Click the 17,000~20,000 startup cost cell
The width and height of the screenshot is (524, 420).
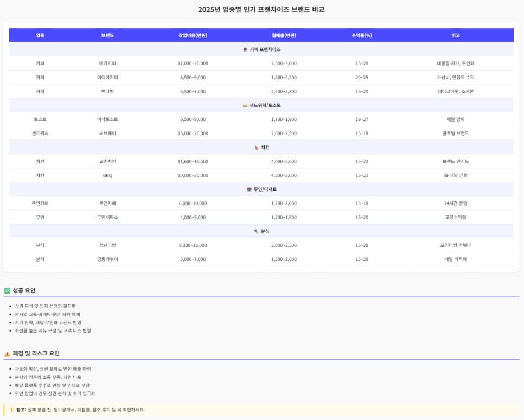(x=193, y=63)
